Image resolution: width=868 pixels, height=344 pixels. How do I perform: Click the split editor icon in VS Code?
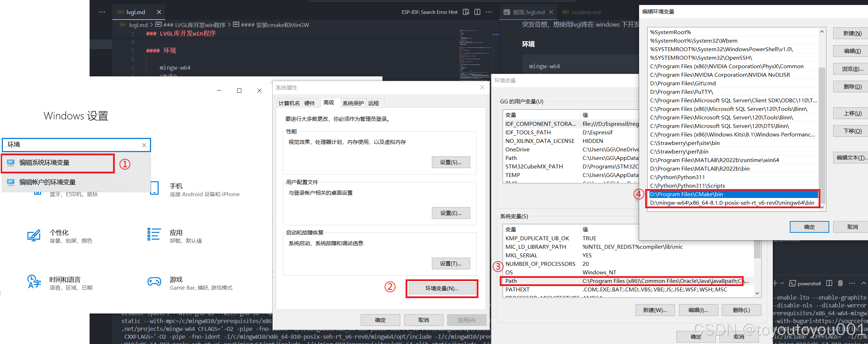tap(477, 12)
